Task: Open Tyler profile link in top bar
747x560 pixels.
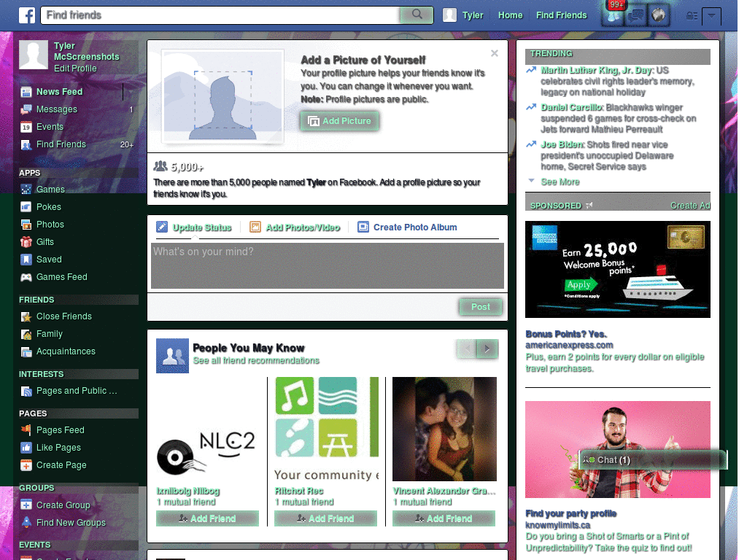Action: (473, 15)
